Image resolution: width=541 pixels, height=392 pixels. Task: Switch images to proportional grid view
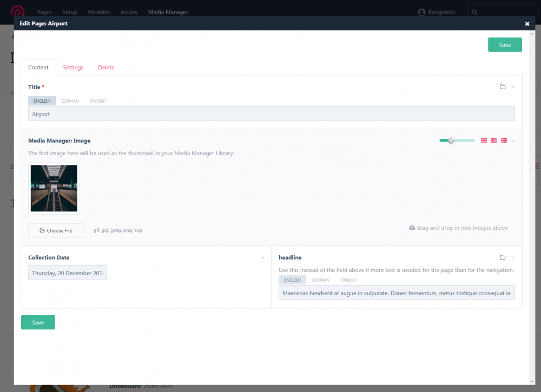[x=494, y=141]
